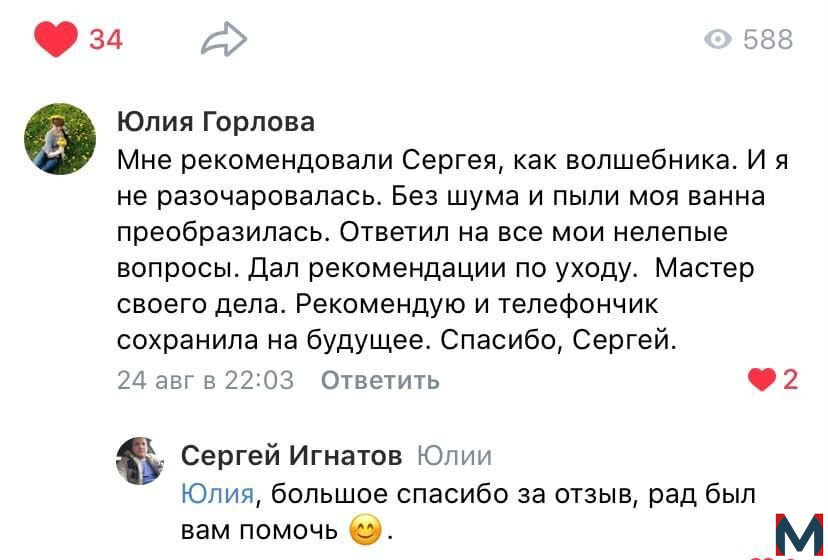This screenshot has height=560, width=828.
Task: Open the Сергей Игнатов name link
Action: coord(291,455)
